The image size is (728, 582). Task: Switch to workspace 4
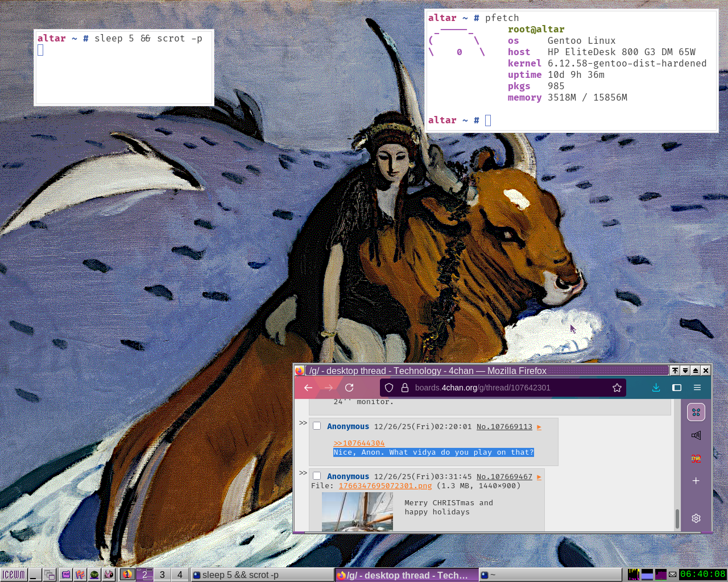180,575
